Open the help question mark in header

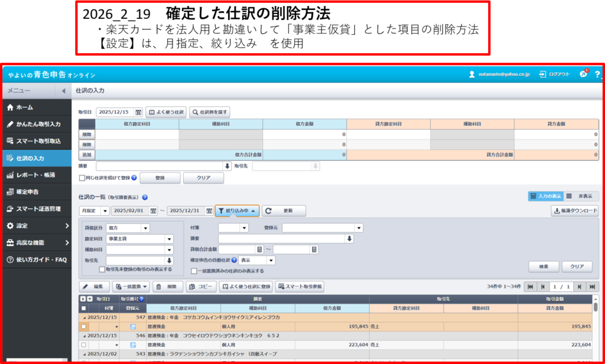597,74
